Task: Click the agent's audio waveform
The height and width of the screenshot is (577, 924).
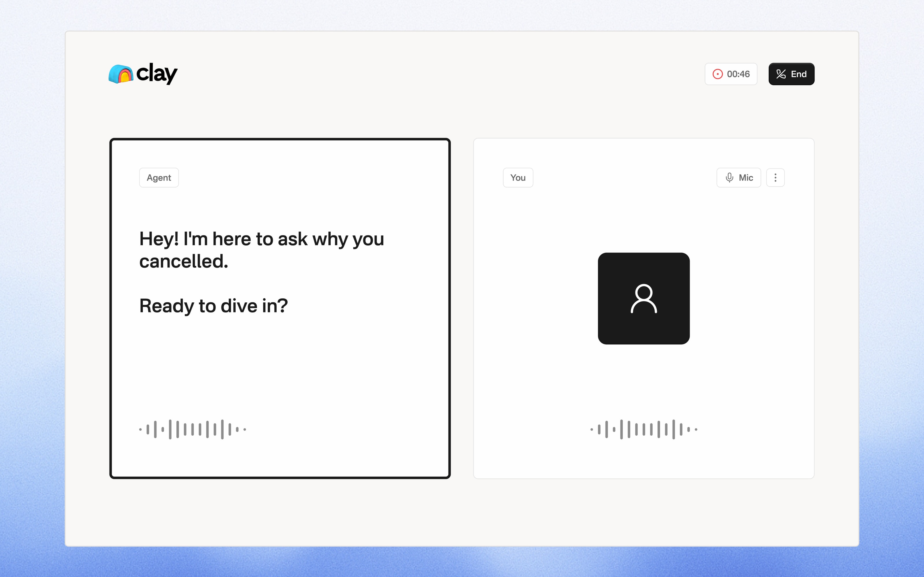Action: point(192,429)
